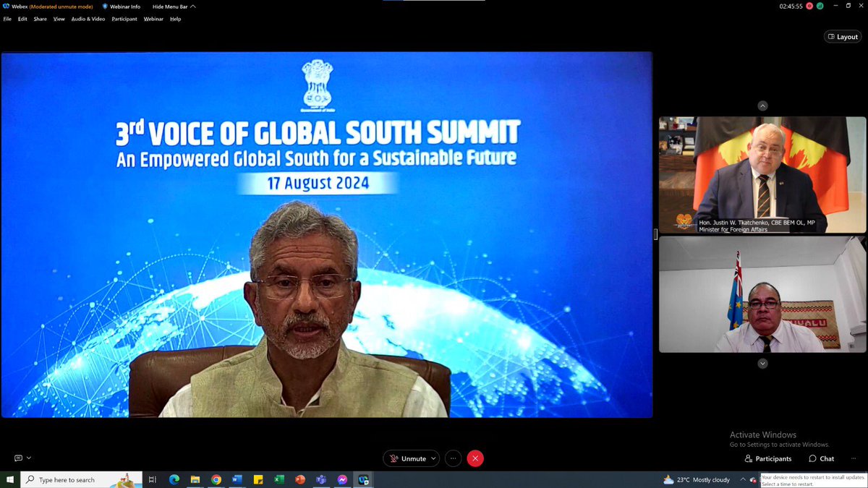Open the Participant menu
The height and width of the screenshot is (488, 868).
point(124,19)
